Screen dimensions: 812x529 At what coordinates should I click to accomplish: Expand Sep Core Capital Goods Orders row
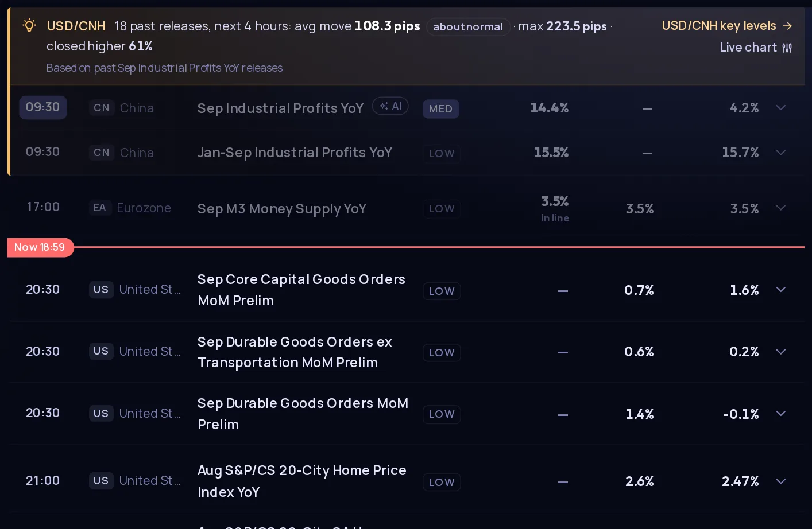(x=781, y=290)
